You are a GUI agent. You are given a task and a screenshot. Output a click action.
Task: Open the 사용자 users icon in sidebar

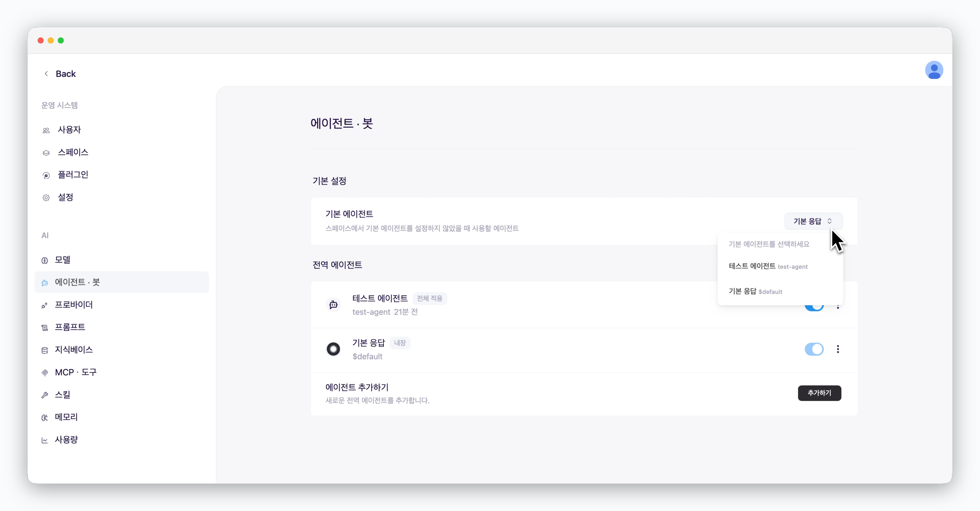click(x=46, y=130)
